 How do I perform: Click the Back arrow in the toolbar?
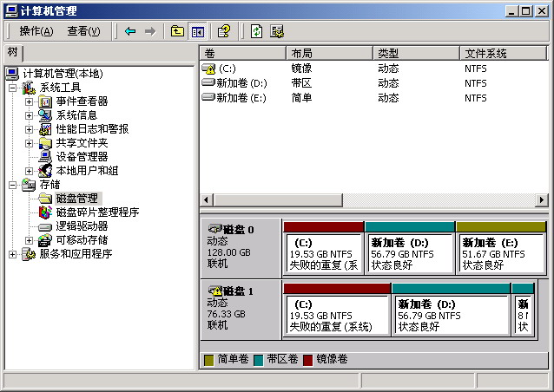130,31
